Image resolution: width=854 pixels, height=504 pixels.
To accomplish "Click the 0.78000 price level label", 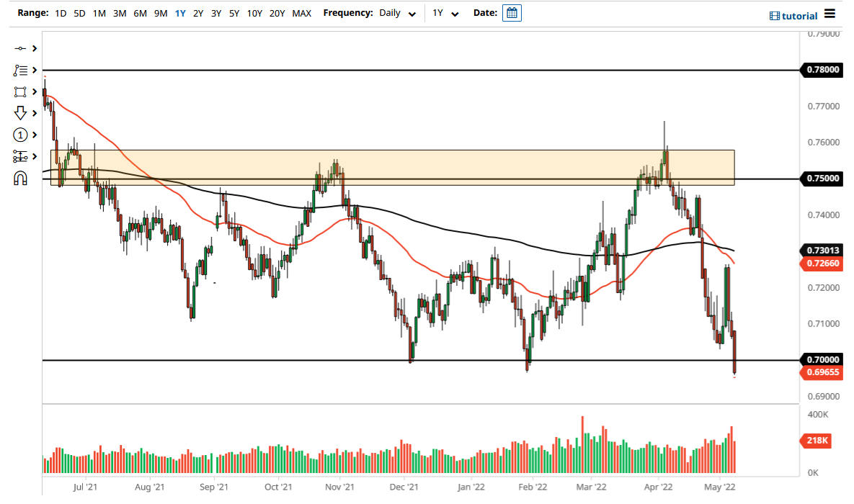I will tap(822, 70).
